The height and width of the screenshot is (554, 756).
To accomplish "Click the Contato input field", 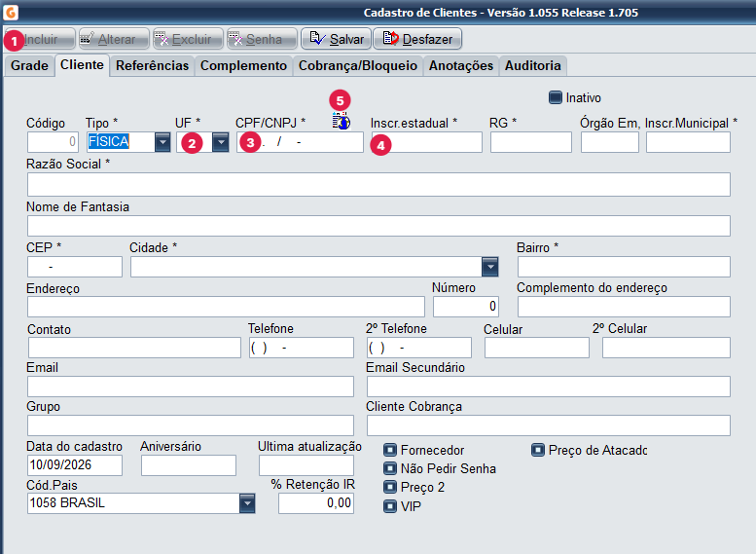I will click(x=134, y=348).
